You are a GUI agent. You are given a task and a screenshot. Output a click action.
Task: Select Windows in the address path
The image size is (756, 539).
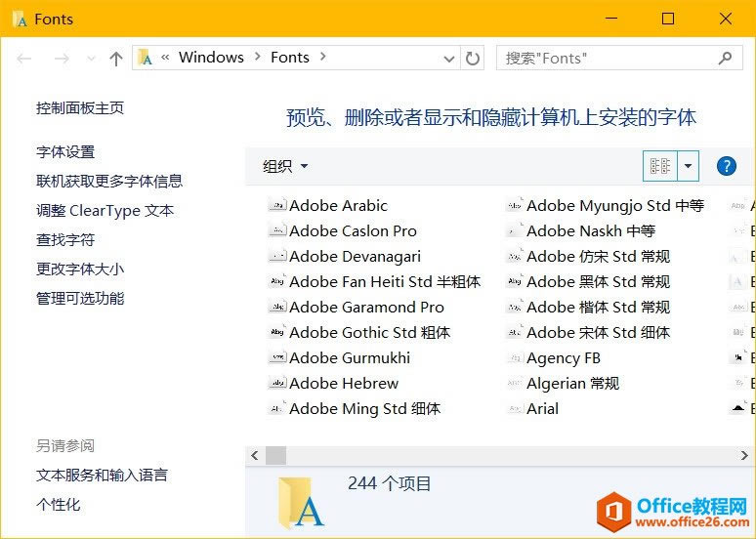(211, 58)
